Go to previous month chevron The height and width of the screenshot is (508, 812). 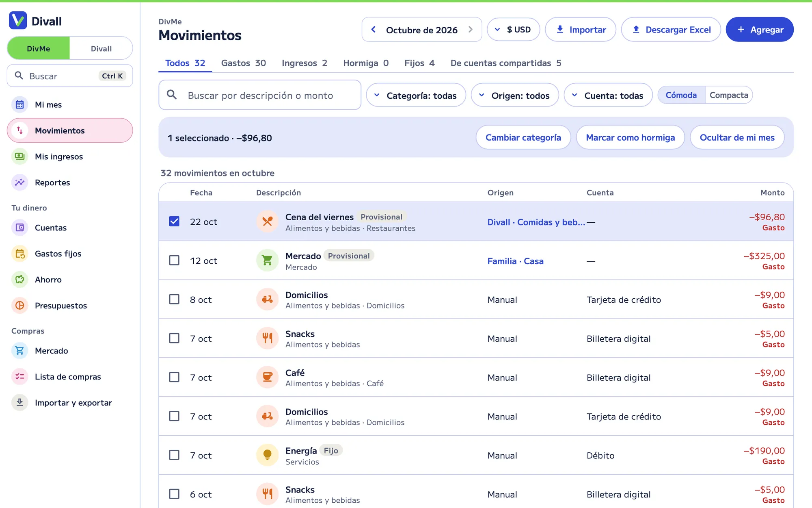[374, 30]
